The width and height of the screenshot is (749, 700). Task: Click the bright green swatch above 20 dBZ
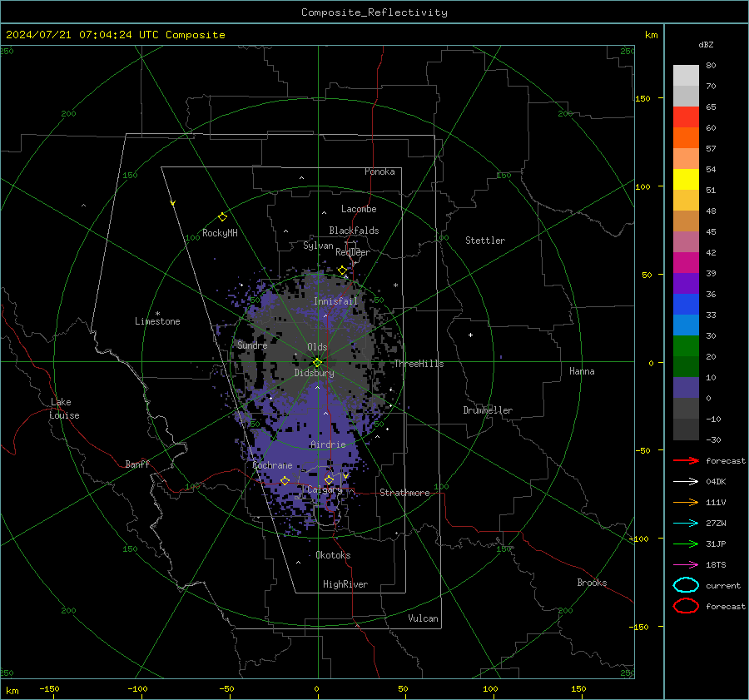pyautogui.click(x=686, y=346)
